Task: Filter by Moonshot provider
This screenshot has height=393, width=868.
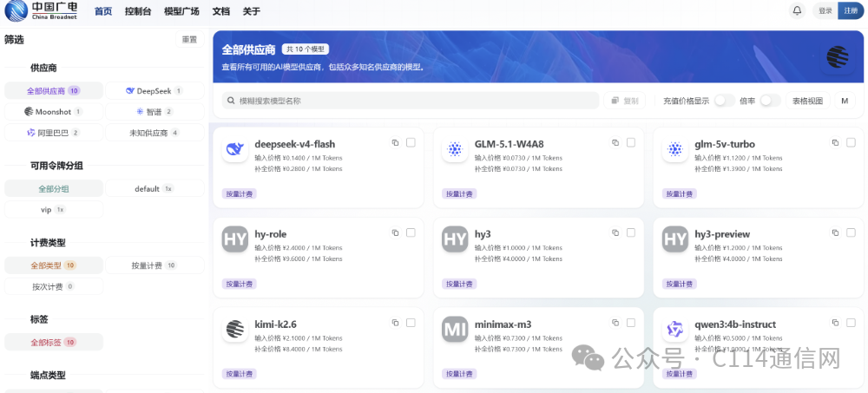Action: 54,112
